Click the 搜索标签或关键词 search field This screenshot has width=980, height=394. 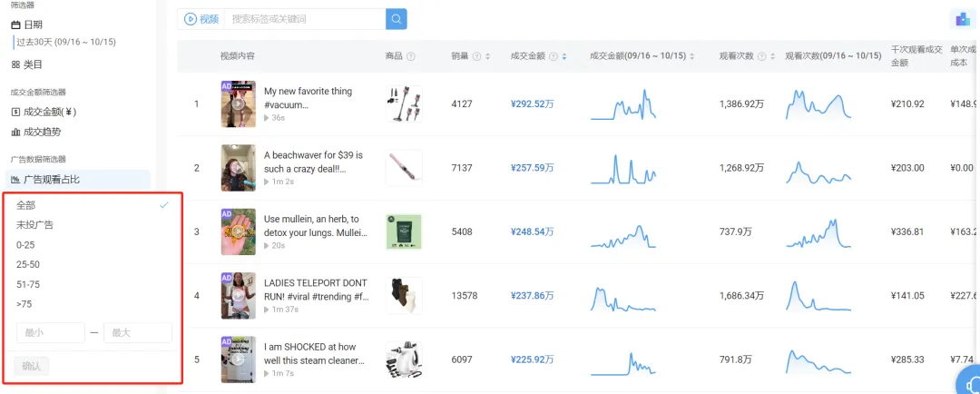click(x=304, y=19)
